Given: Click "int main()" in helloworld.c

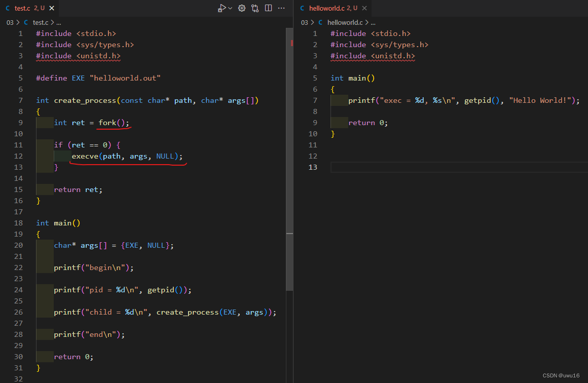Looking at the screenshot, I should 352,79.
